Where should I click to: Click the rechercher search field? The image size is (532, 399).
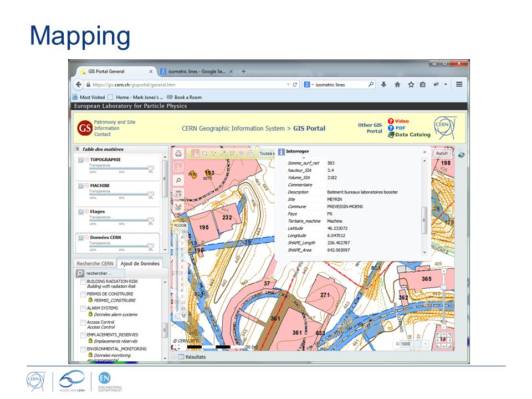coord(105,273)
